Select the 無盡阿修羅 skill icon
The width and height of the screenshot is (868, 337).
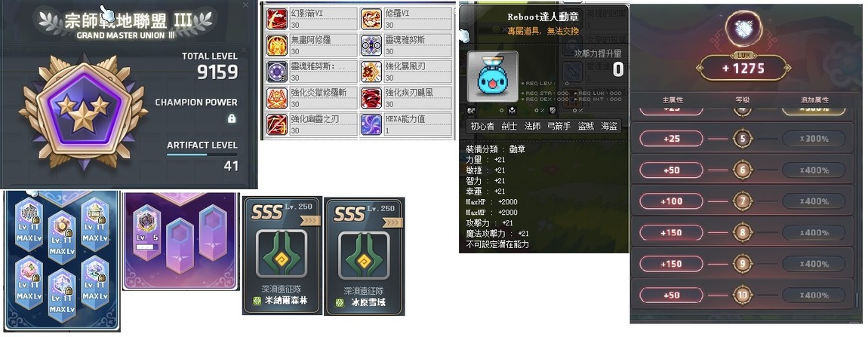[277, 45]
